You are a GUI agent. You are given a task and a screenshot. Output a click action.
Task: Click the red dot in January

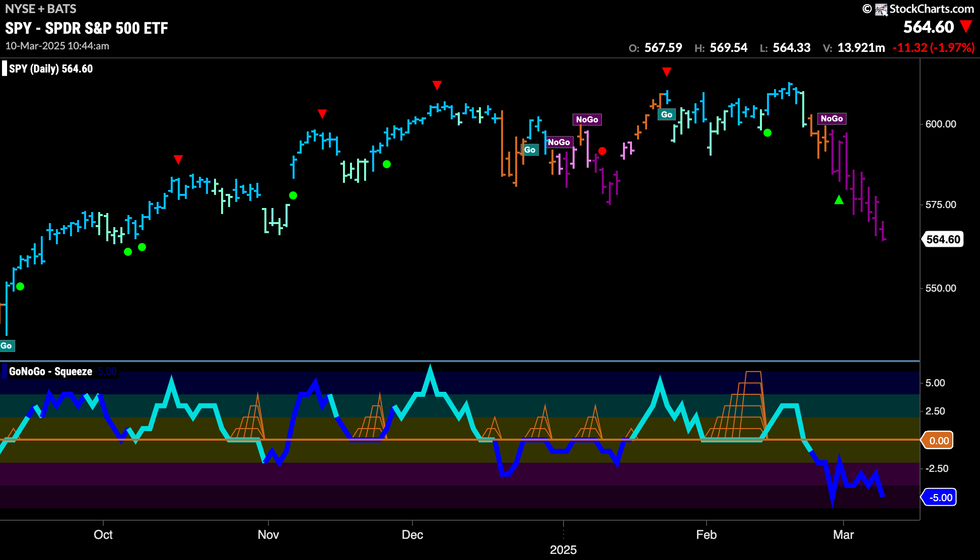602,151
